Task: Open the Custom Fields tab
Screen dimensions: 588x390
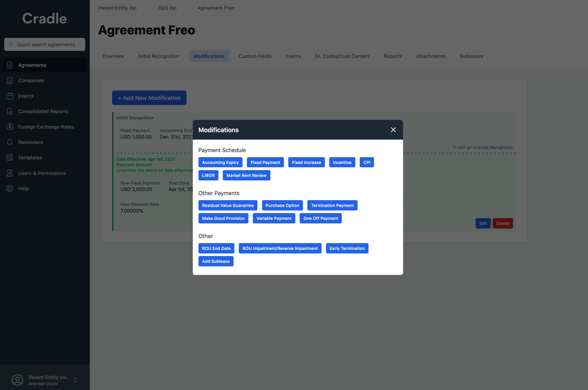Action: click(x=255, y=56)
